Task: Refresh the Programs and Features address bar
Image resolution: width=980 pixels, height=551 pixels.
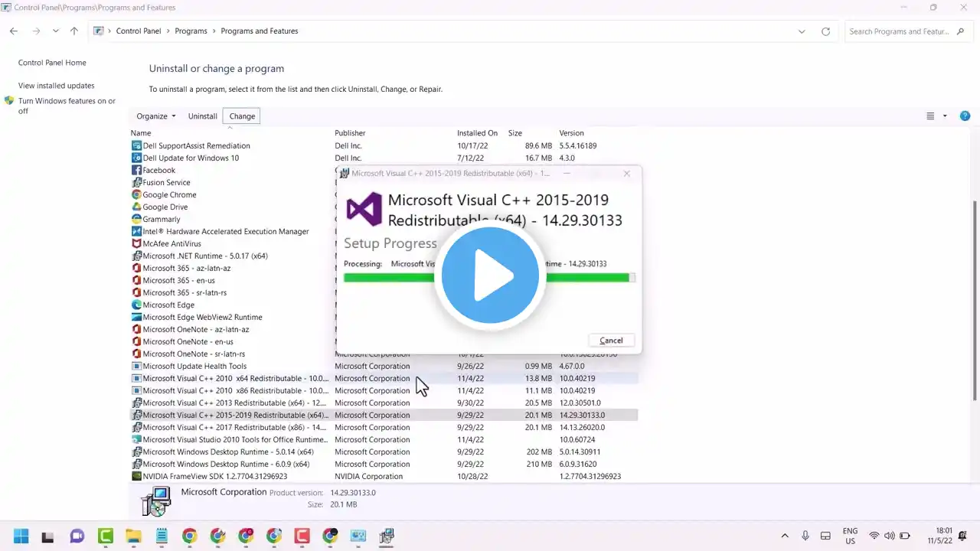Action: tap(825, 31)
